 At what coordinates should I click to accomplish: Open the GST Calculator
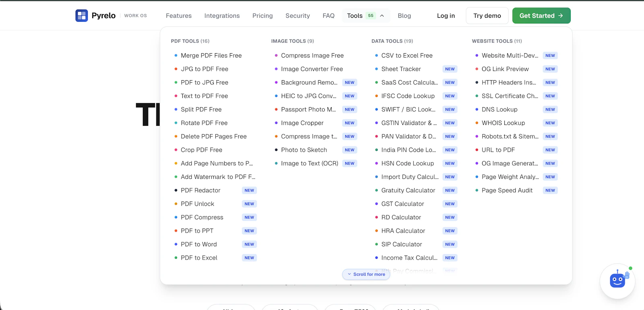coord(402,204)
